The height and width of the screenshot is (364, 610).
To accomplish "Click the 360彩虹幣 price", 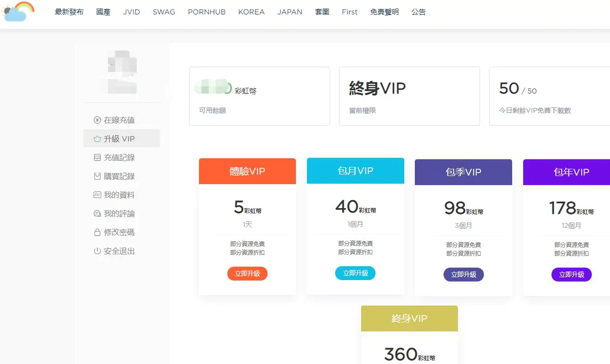I will point(410,355).
